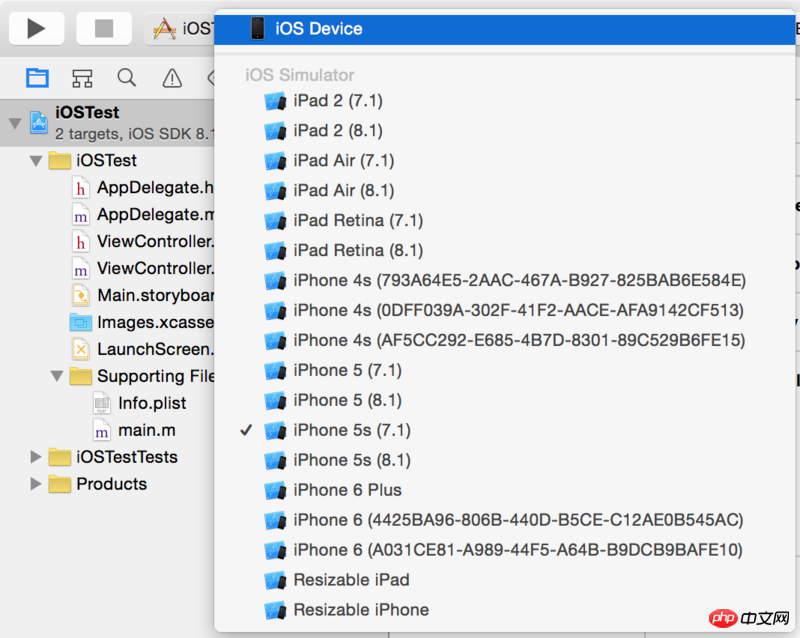Collapse the iOSTest project root
Viewport: 800px width, 638px height.
(x=15, y=123)
